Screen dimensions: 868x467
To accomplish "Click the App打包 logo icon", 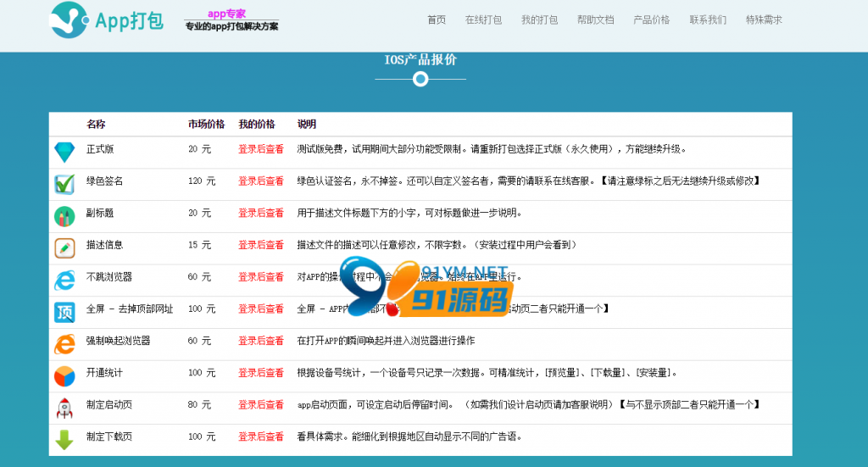I will coord(70,20).
